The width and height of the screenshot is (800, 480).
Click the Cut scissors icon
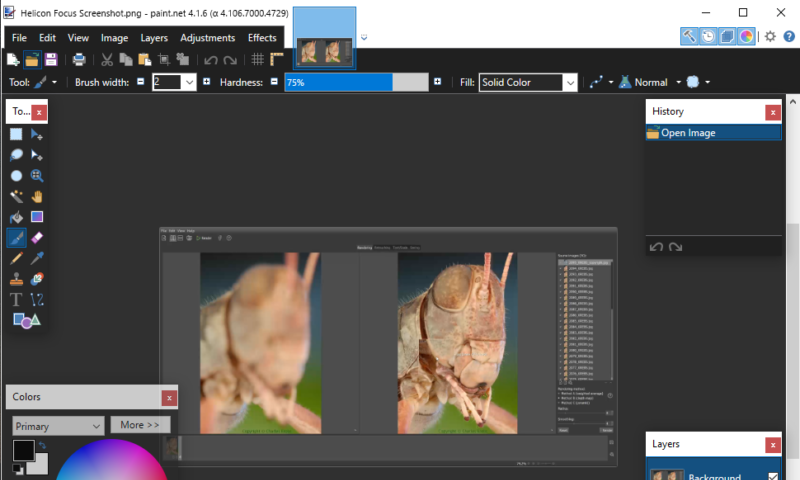(107, 60)
